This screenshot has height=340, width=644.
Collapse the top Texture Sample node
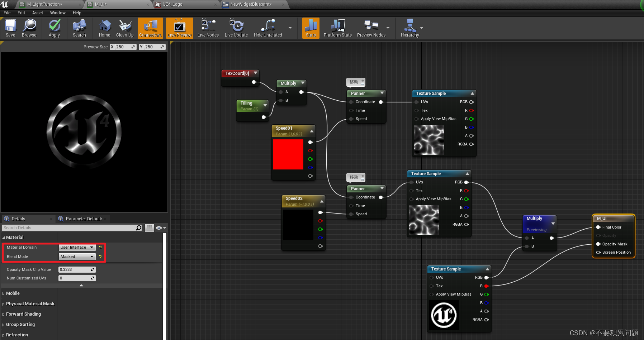472,94
